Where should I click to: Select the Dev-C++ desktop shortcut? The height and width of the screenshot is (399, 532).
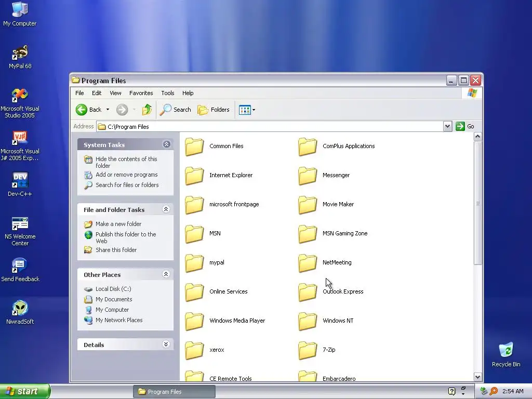(20, 184)
